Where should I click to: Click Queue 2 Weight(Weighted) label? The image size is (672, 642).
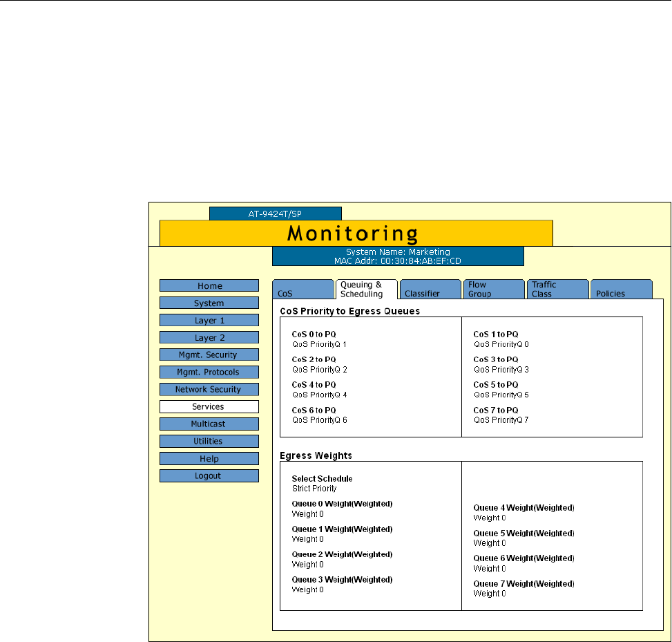coord(342,554)
